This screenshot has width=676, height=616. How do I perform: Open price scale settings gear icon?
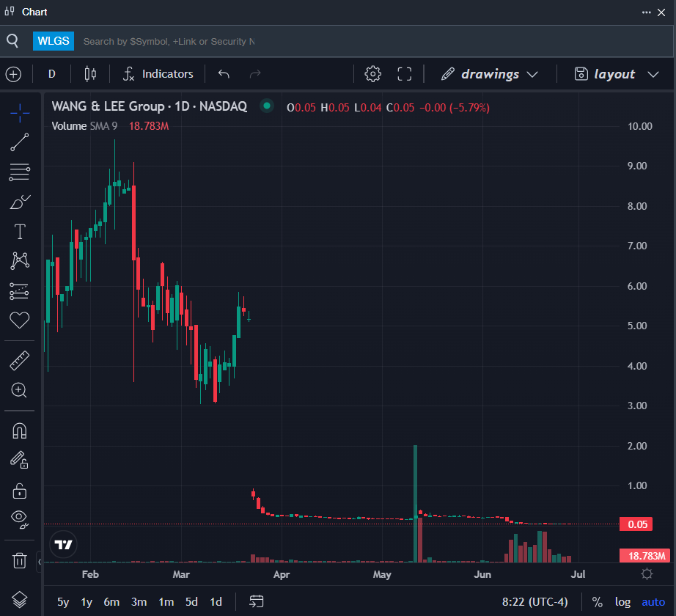647,573
